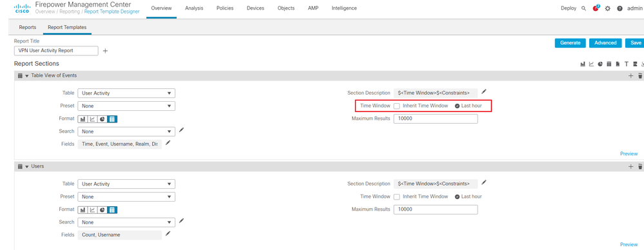644x250 pixels.
Task: Collapse the Table View of Events section
Action: (x=27, y=75)
